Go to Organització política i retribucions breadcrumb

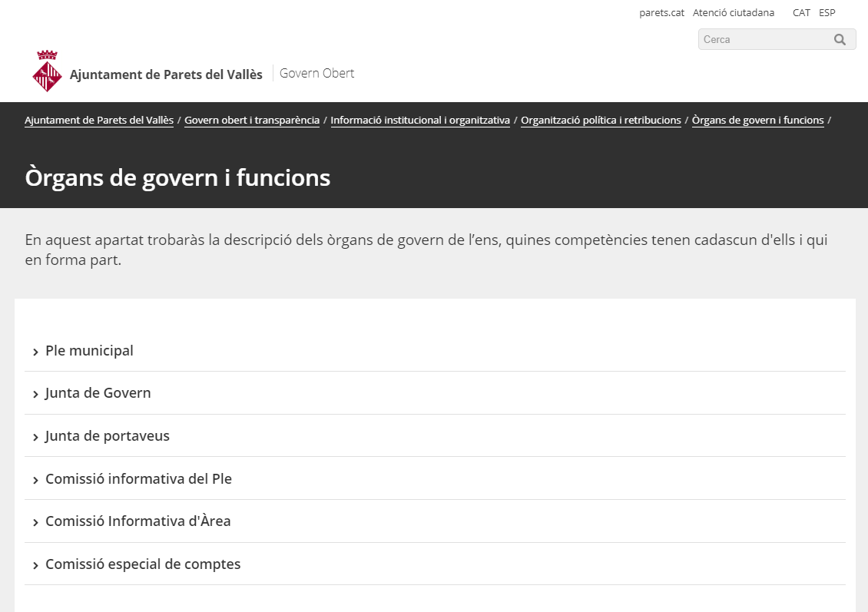click(601, 121)
